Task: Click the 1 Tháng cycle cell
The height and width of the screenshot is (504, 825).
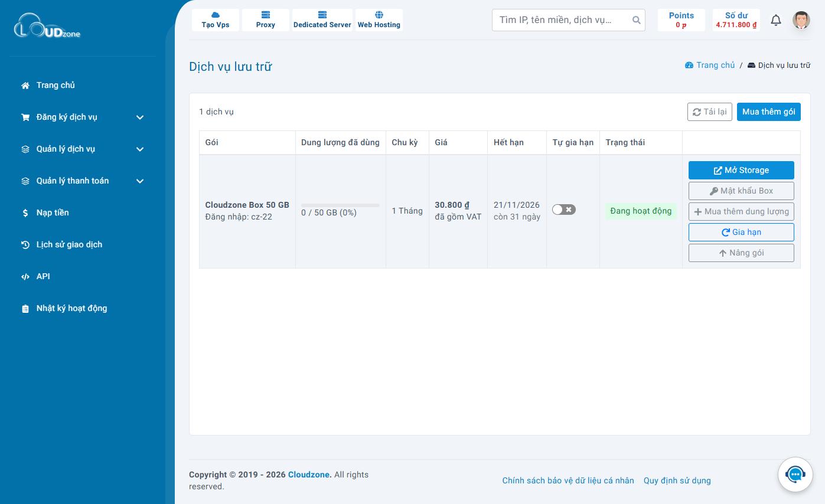Action: tap(407, 211)
